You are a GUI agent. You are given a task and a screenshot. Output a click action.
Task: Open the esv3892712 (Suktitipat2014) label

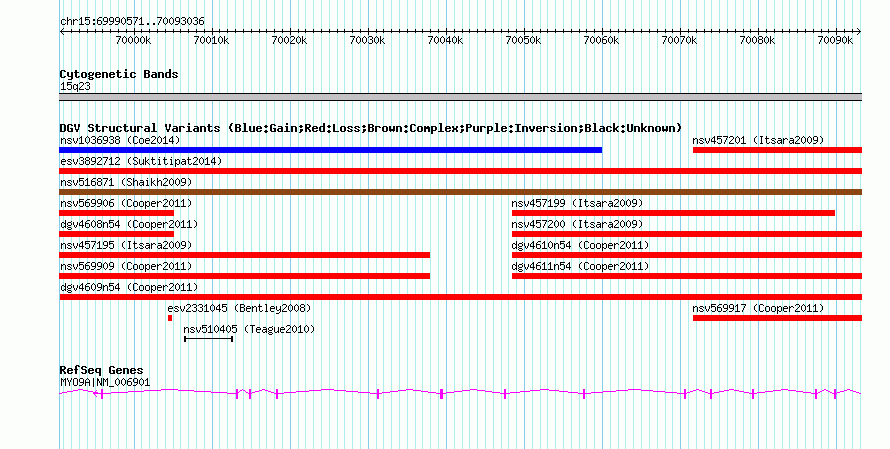click(x=141, y=161)
